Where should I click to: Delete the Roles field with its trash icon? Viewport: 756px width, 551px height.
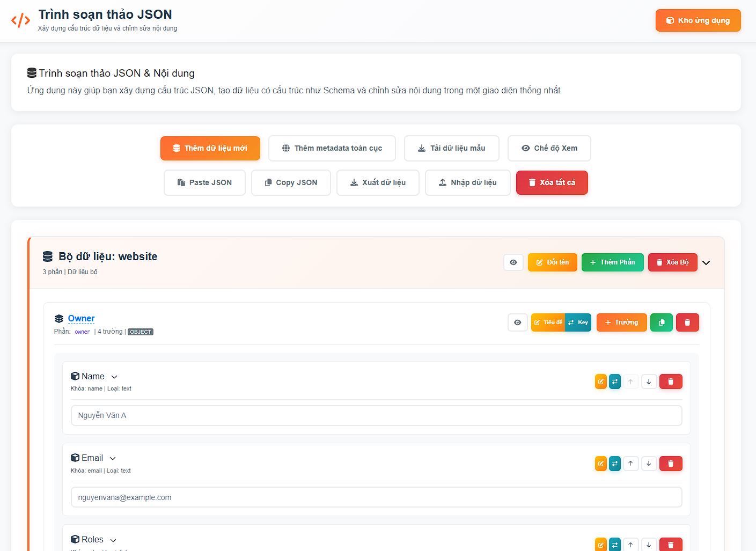[671, 543]
